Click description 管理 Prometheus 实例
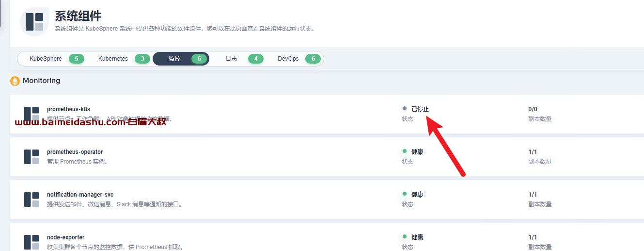644x251 pixels. coord(78,162)
